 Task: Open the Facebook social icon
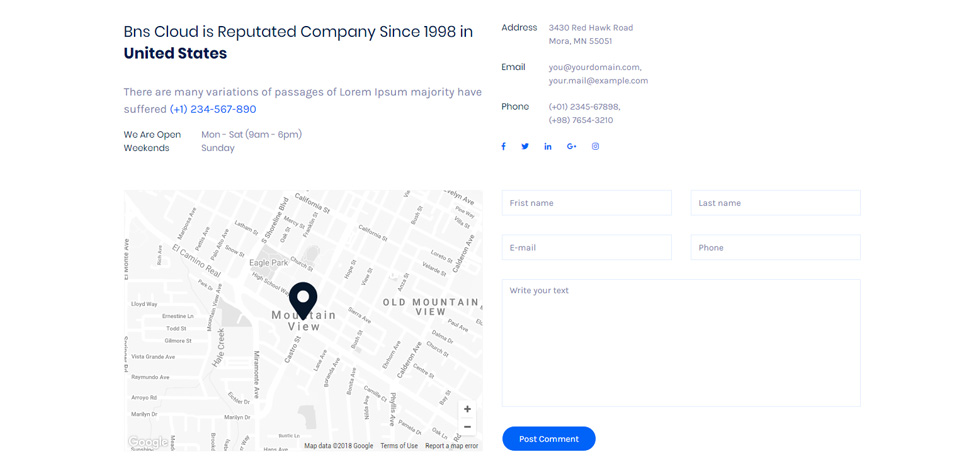[x=503, y=146]
